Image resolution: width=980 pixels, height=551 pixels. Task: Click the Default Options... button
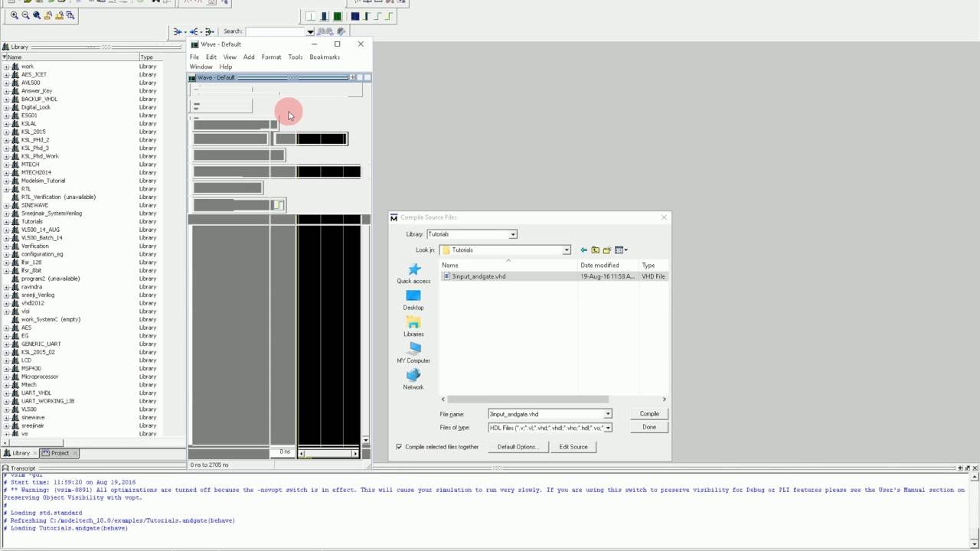[518, 447]
